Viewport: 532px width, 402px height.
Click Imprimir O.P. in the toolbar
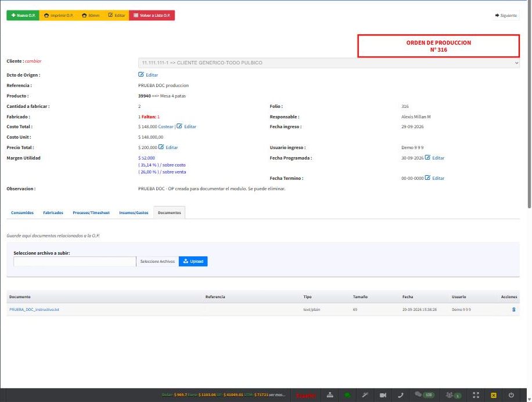(59, 15)
